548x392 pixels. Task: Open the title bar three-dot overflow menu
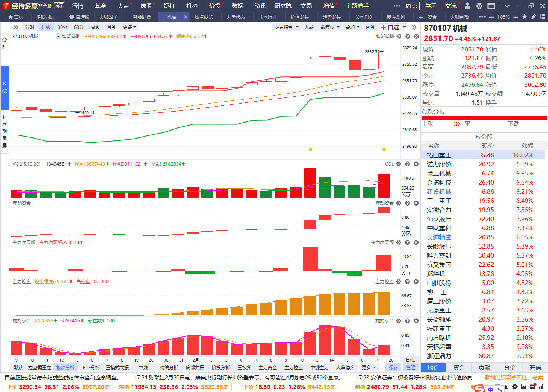[x=397, y=6]
